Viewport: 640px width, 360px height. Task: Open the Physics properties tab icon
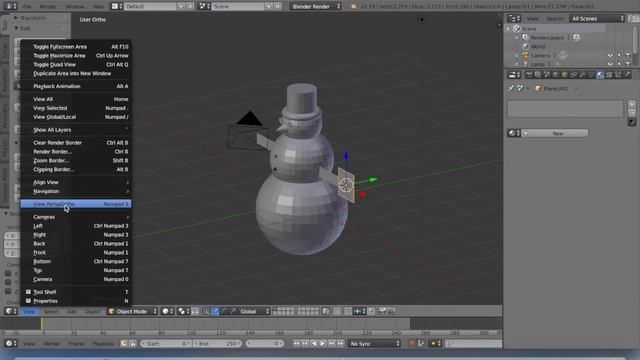click(x=627, y=75)
